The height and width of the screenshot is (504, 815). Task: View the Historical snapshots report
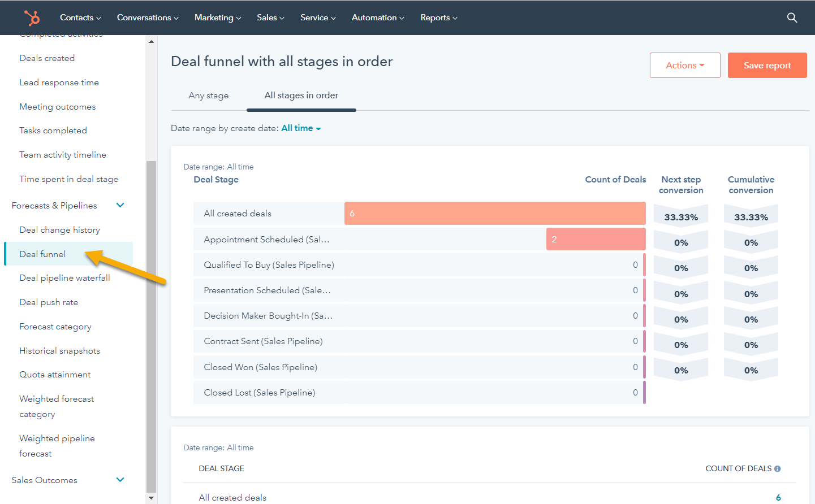coord(59,350)
